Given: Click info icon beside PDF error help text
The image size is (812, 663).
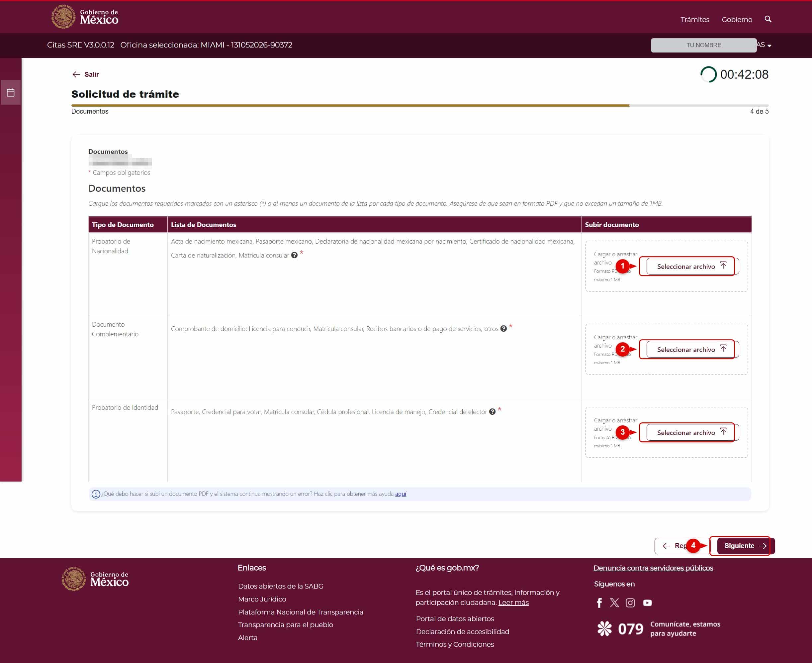Looking at the screenshot, I should pos(96,494).
